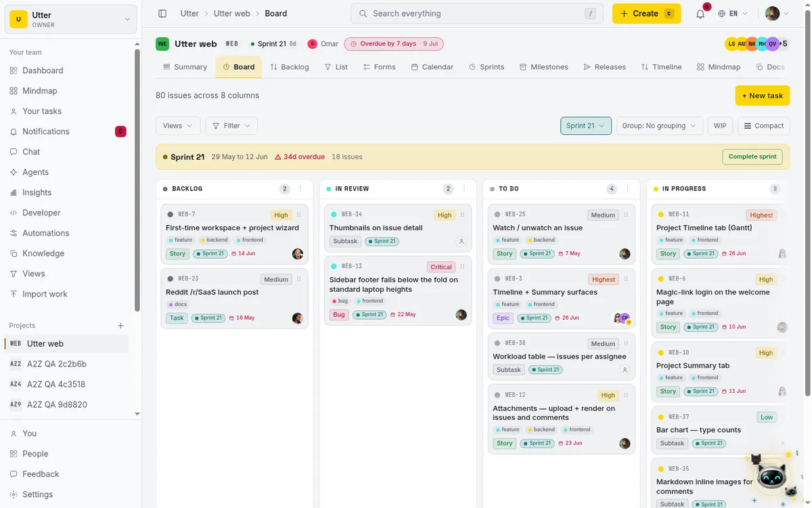The image size is (812, 508).
Task: Toggle the WIP limits button
Action: tap(720, 125)
